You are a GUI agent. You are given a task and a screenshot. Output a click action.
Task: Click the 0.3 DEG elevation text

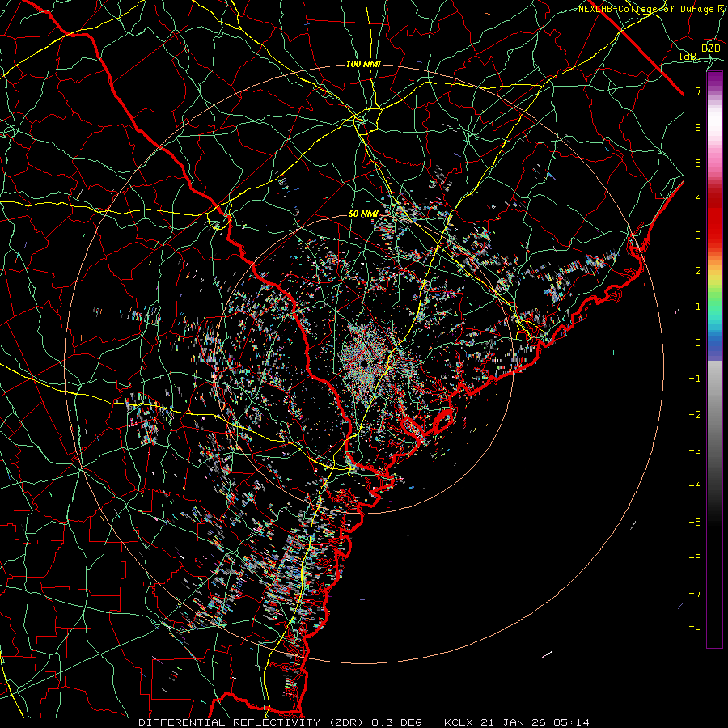point(397,722)
